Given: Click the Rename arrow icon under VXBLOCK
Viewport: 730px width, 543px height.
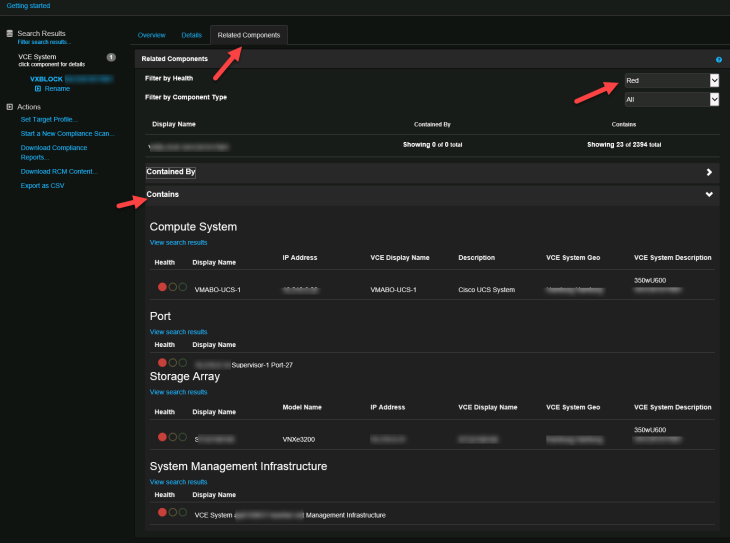Looking at the screenshot, I should pos(38,89).
